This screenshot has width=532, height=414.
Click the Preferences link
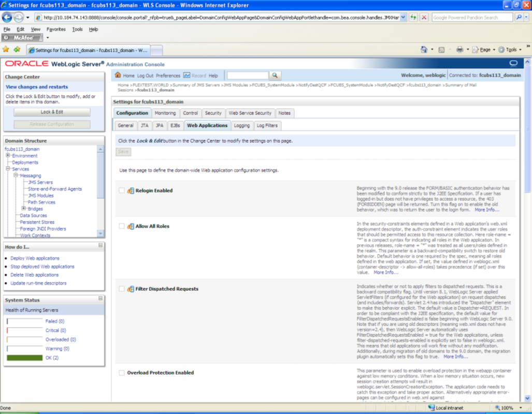(168, 76)
